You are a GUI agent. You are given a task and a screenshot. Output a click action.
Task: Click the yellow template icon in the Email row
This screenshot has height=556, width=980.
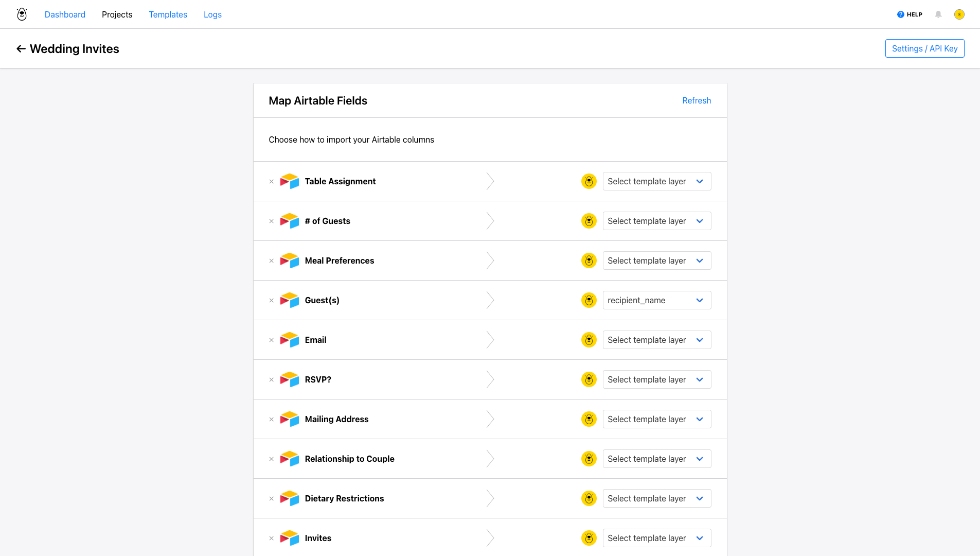click(x=589, y=340)
